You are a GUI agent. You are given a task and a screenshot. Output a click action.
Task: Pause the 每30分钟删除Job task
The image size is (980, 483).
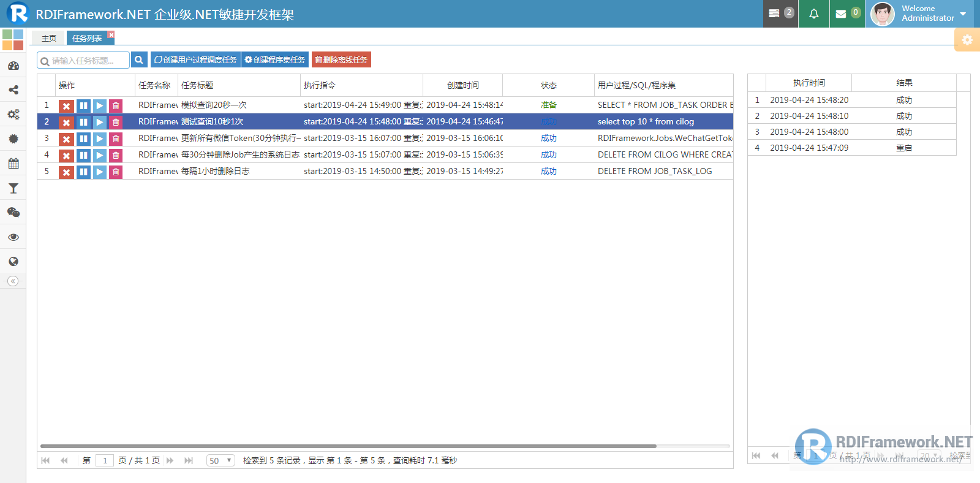83,155
